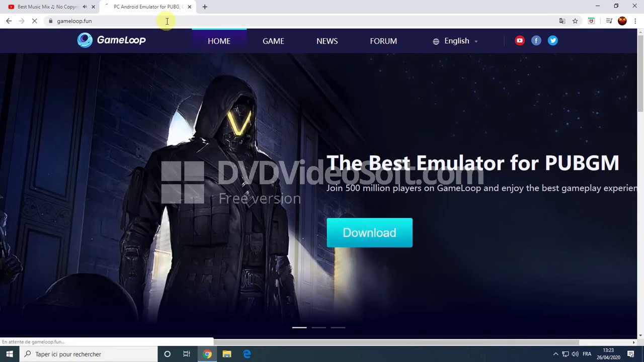Click 'The Best Emulator for PUBGM' heading

pos(472,163)
